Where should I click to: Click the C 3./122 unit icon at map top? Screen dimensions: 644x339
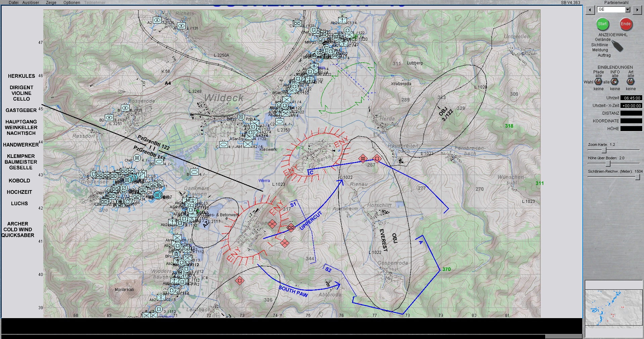point(297,23)
